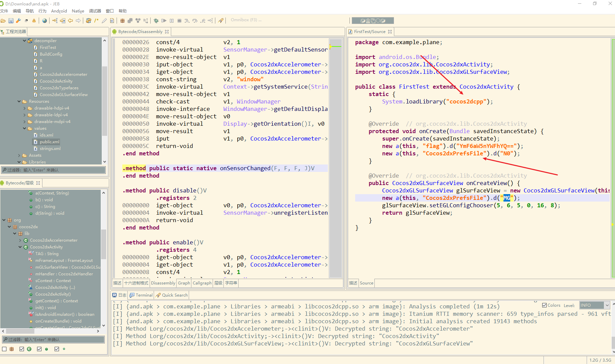Click the orange package grid toolbar icon
The height and width of the screenshot is (364, 615).
(x=122, y=21)
